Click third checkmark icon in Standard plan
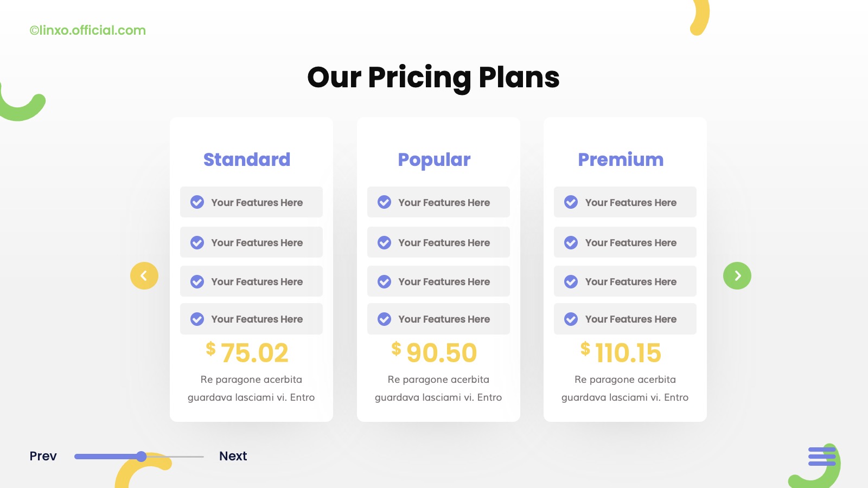 (x=197, y=281)
